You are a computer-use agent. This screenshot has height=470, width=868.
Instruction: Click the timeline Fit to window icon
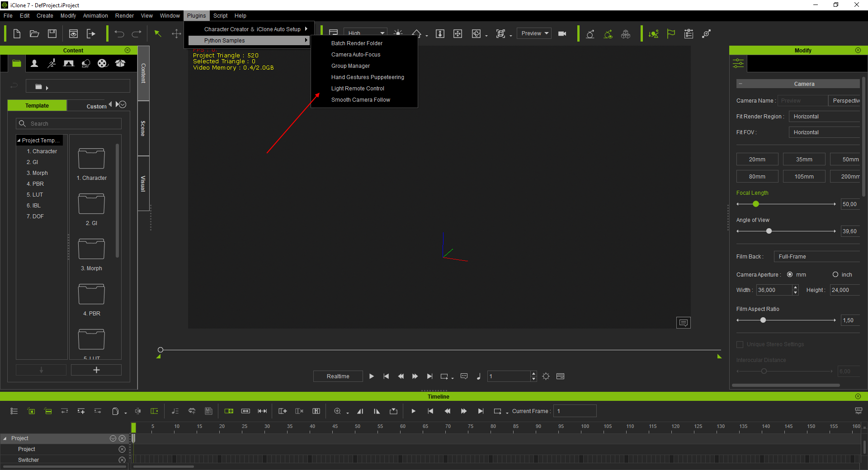(x=262, y=411)
